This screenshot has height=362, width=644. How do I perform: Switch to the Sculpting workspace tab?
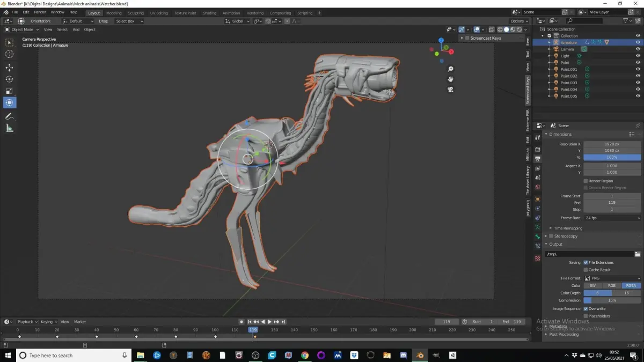pos(136,13)
